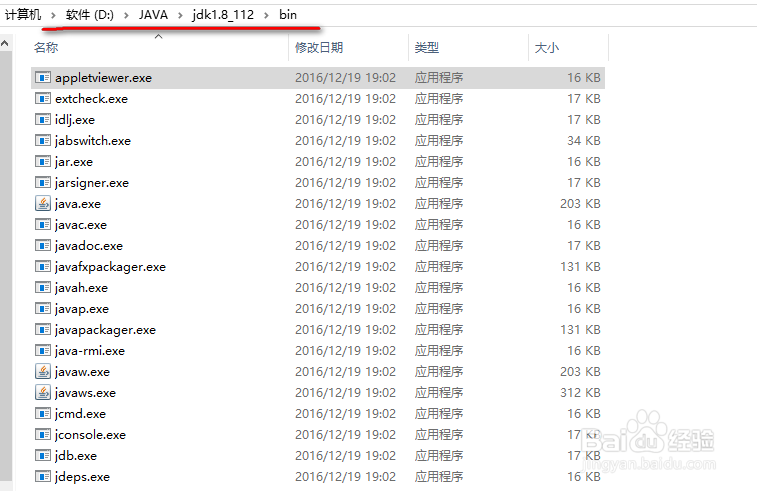Screen dimensions: 757x491
Task: Click the javafxpackager.exe file icon
Action: click(x=43, y=267)
